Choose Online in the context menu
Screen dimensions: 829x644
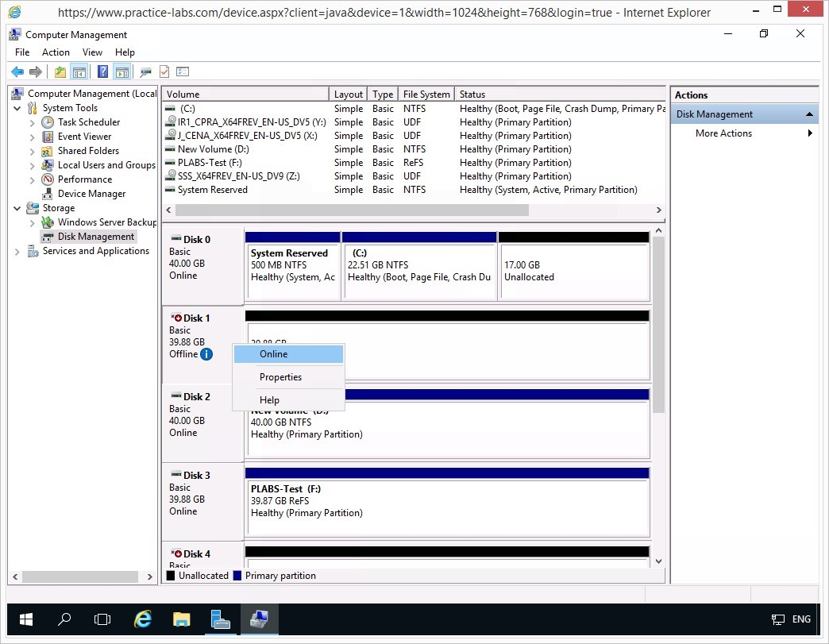point(273,354)
